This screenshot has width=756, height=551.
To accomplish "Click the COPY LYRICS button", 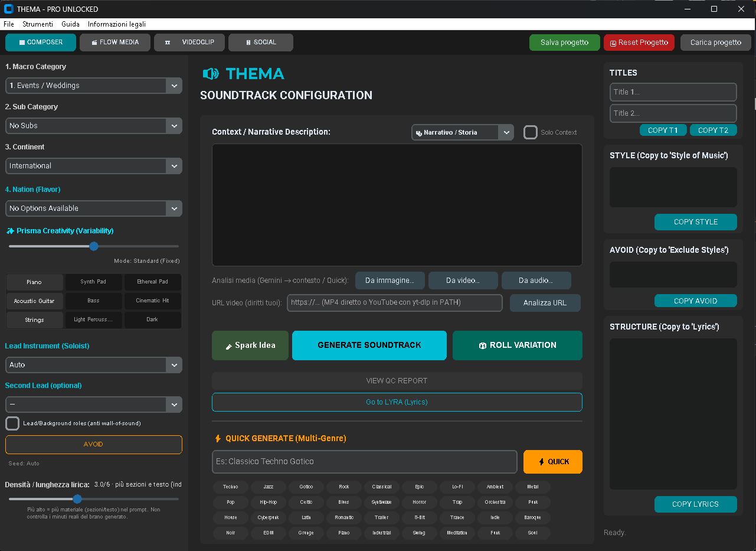I will tap(696, 504).
